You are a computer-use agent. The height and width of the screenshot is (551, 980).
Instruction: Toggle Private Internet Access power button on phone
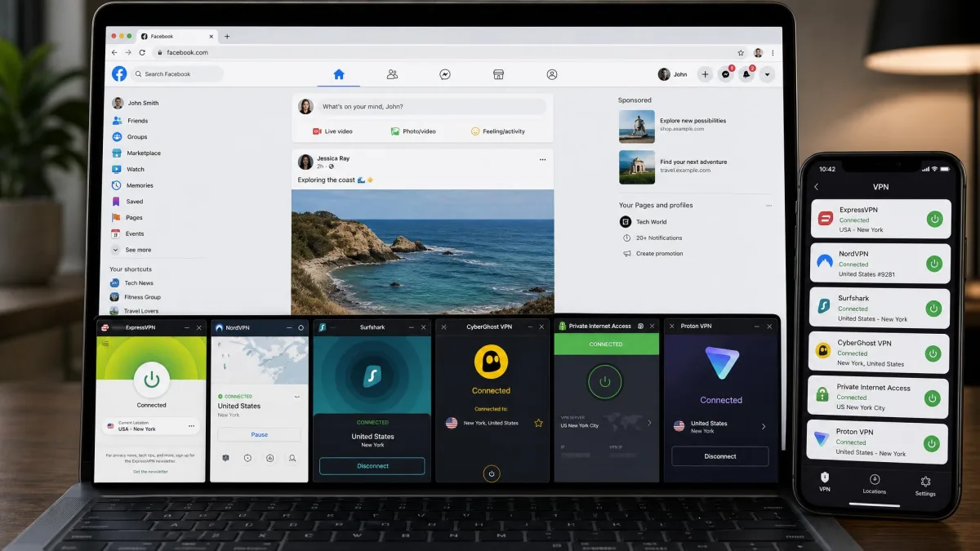[932, 398]
